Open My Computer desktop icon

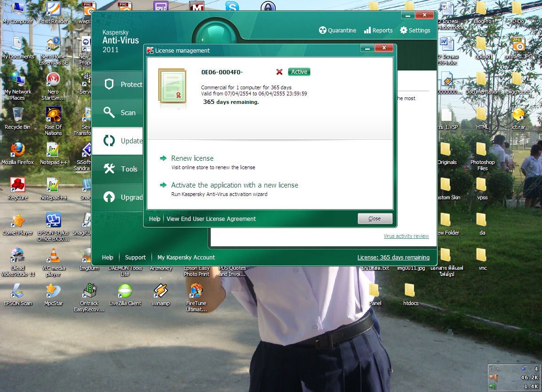pos(17,13)
